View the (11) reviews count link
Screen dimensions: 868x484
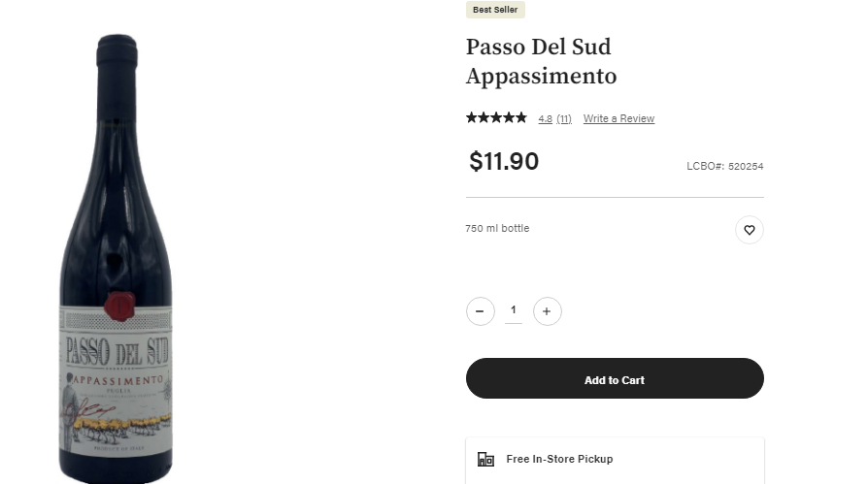[564, 119]
